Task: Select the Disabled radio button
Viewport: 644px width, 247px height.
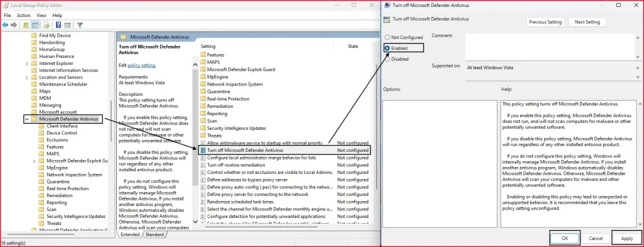Action: pyautogui.click(x=387, y=59)
